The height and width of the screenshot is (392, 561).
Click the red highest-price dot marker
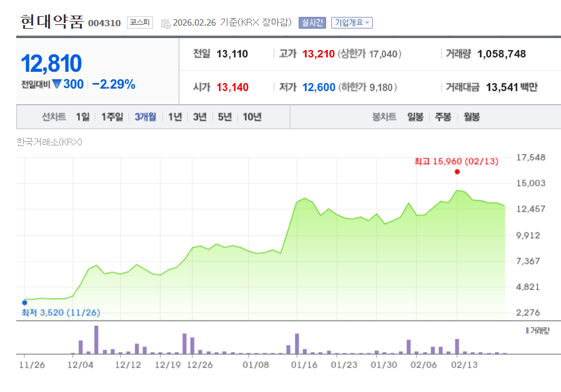pyautogui.click(x=457, y=172)
